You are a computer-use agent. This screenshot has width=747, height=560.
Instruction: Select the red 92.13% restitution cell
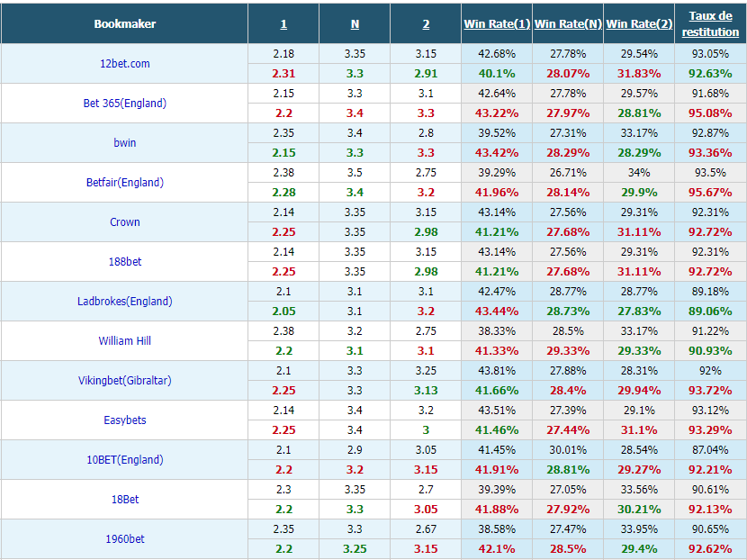710,509
